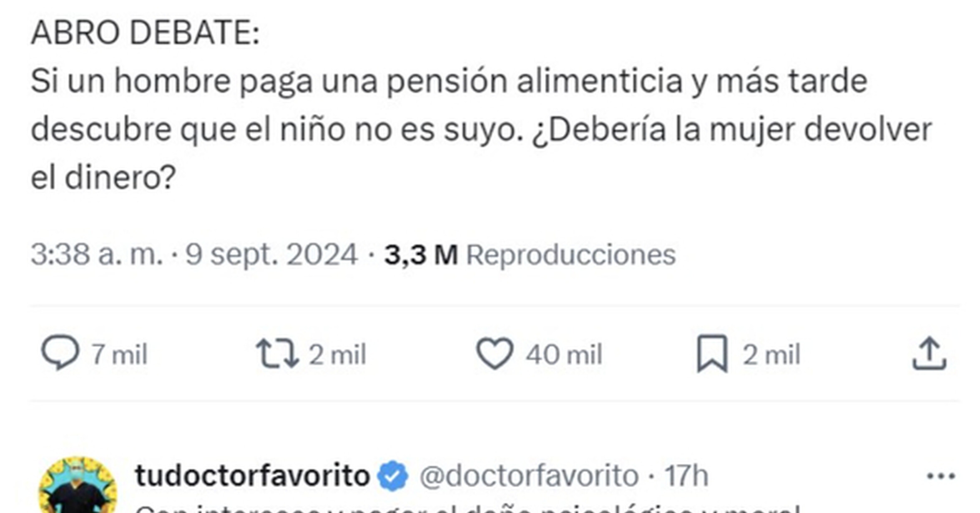The width and height of the screenshot is (980, 513).
Task: Bookmark the tweet with bookmark icon
Action: (713, 353)
